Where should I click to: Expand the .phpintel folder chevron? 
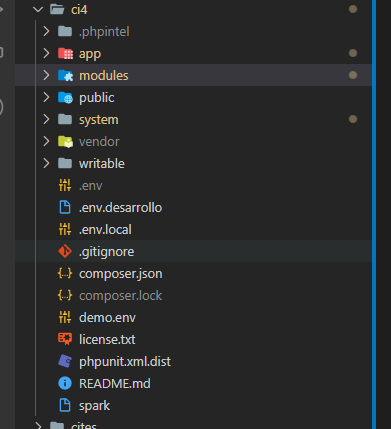click(x=46, y=31)
